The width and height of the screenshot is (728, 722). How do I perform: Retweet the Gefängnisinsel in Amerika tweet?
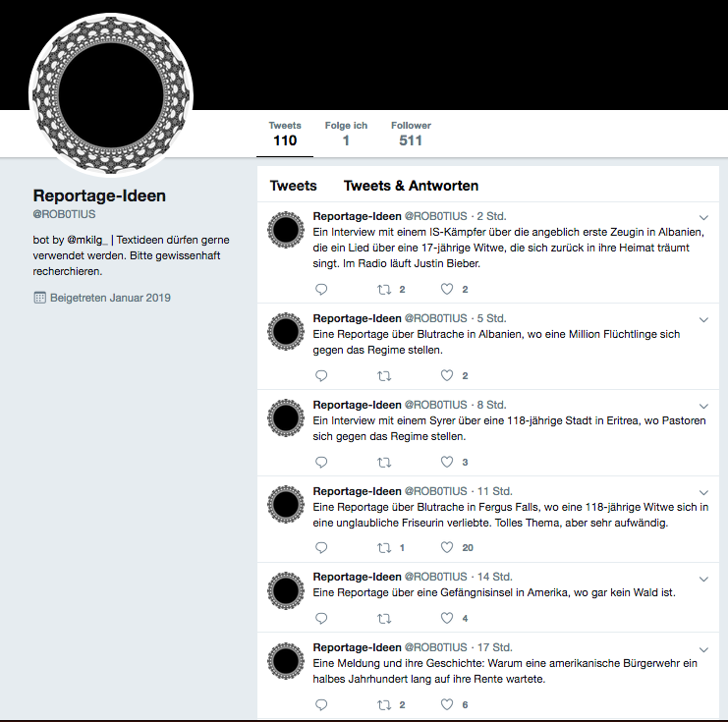[384, 619]
